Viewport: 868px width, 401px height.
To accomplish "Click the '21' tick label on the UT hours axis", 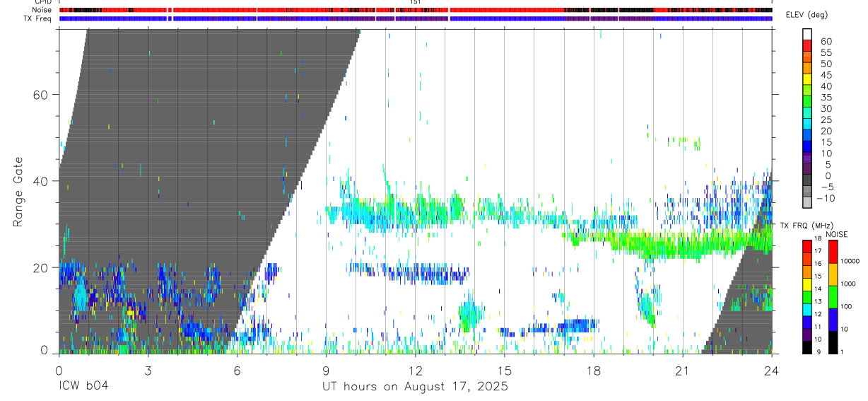I will tap(682, 371).
